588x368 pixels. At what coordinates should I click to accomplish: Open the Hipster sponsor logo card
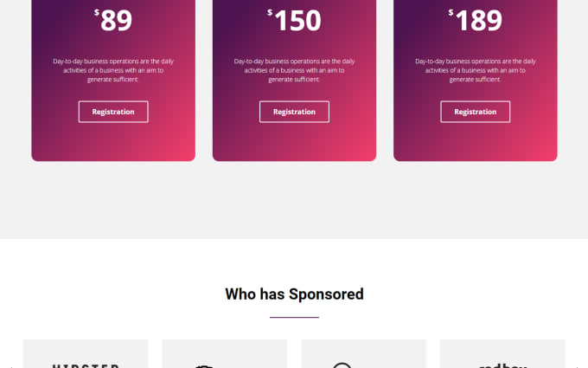pos(86,354)
